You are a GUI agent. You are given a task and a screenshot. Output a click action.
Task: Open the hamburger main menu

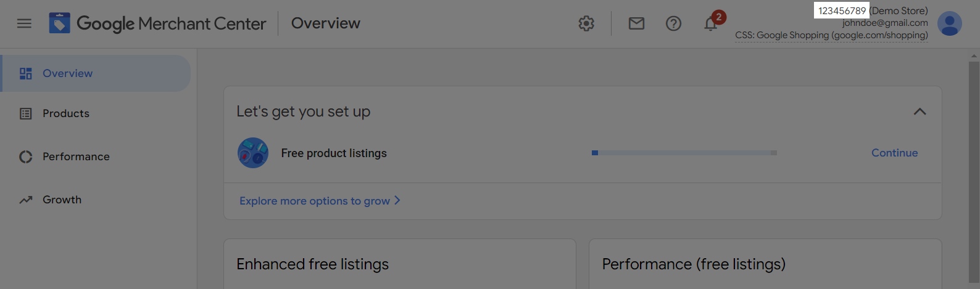(x=24, y=23)
